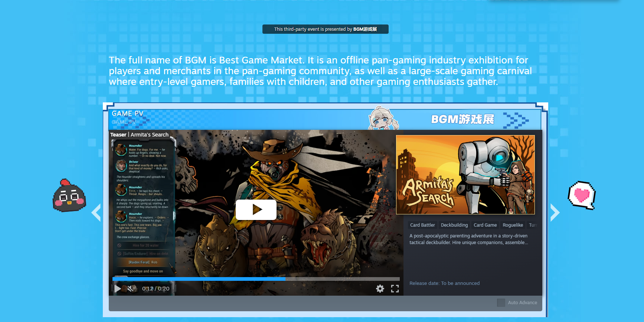Click the BGM游戏展 presenter link in banner
644x322 pixels.
click(x=365, y=29)
